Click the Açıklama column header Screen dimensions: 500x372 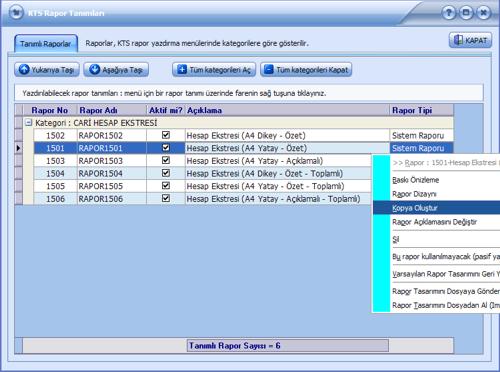pyautogui.click(x=287, y=110)
